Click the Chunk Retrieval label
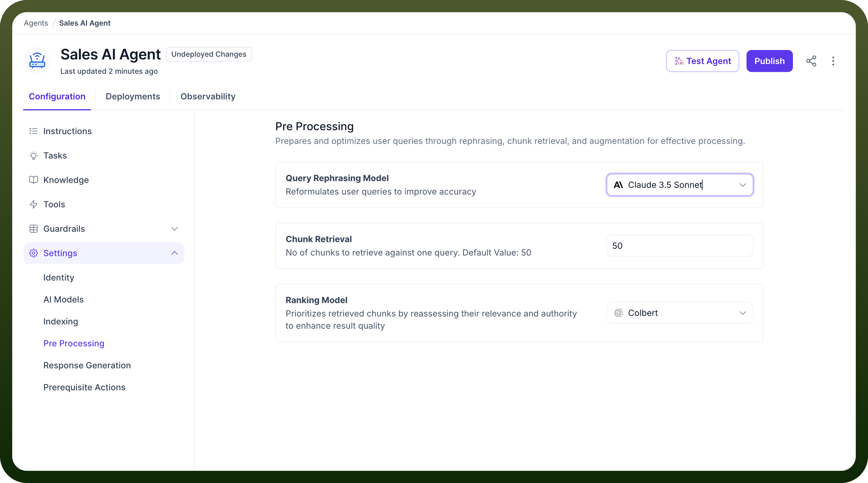This screenshot has width=868, height=483. (x=318, y=239)
